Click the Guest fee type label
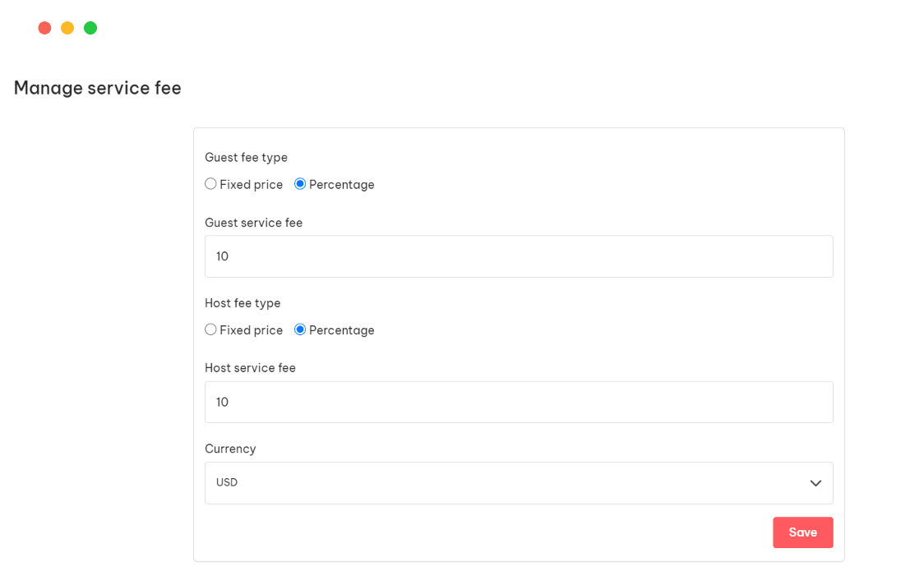This screenshot has height=585, width=924. coord(246,157)
